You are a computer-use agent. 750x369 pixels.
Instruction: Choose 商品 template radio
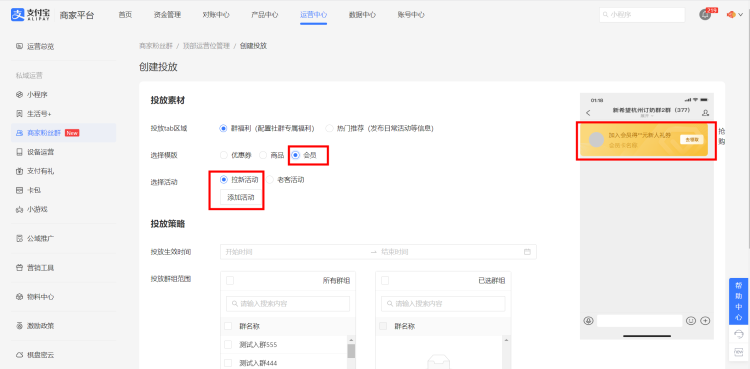coord(263,155)
